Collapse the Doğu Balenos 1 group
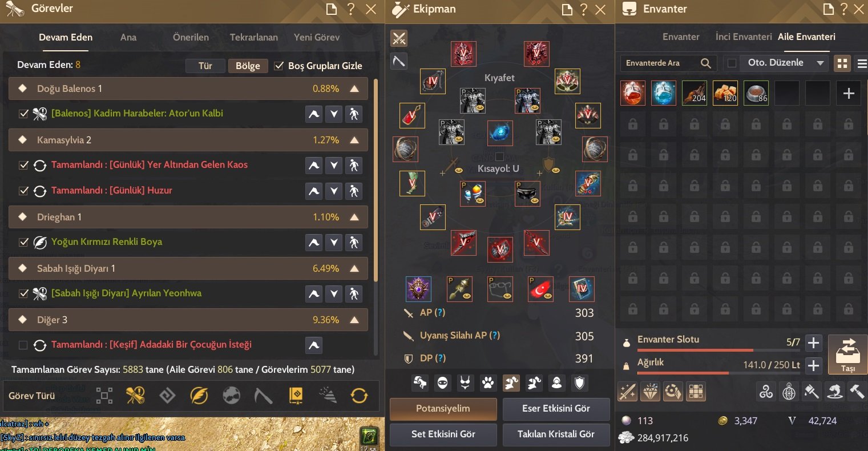This screenshot has width=868, height=451. click(354, 89)
